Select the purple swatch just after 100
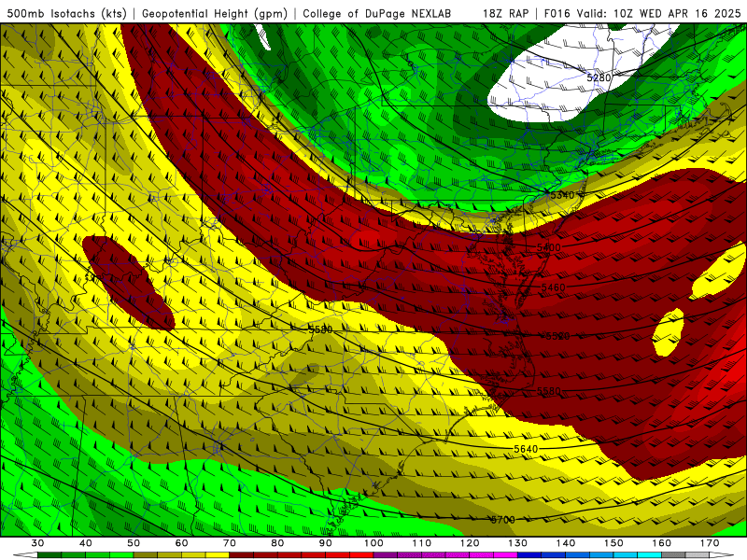 pyautogui.click(x=386, y=555)
